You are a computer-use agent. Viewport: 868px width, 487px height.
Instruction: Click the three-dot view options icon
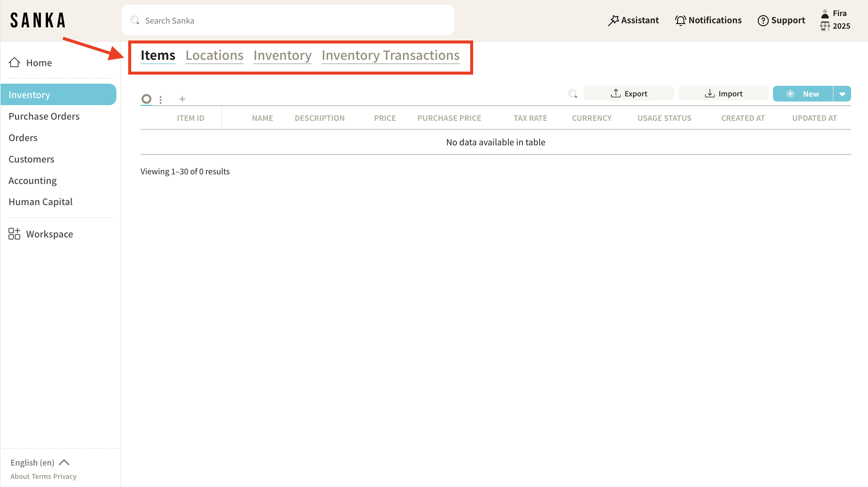tap(161, 99)
